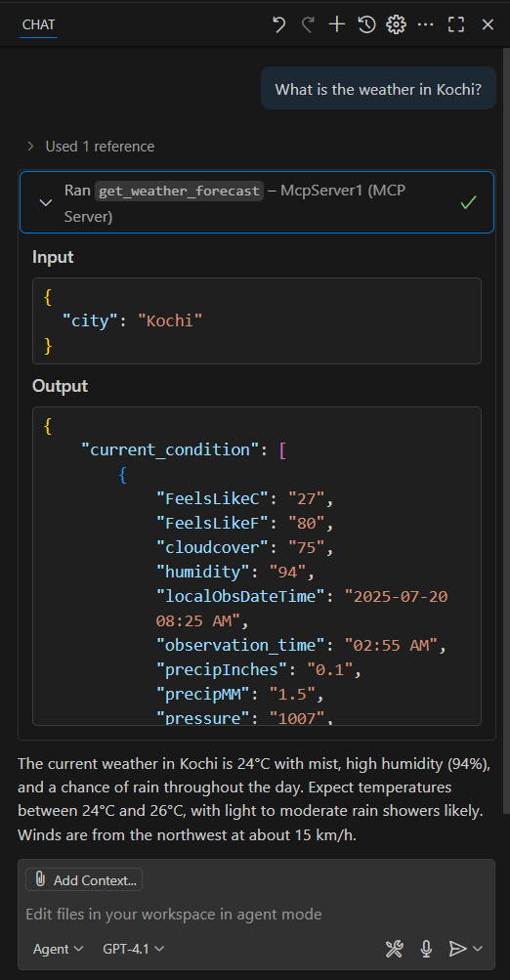Click the Add Context button
Viewport: 510px width, 980px height.
click(84, 880)
